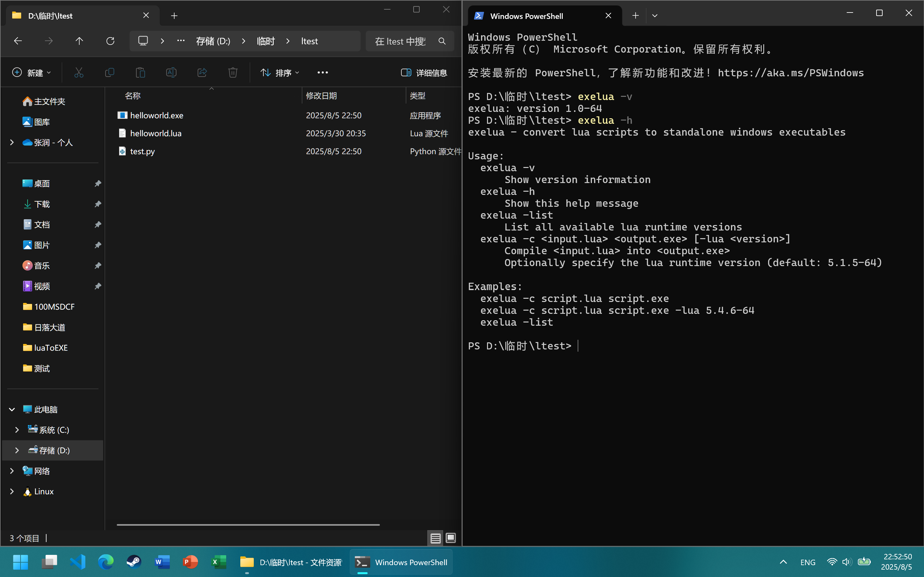
Task: Open the 排序 sort dropdown
Action: tap(280, 72)
